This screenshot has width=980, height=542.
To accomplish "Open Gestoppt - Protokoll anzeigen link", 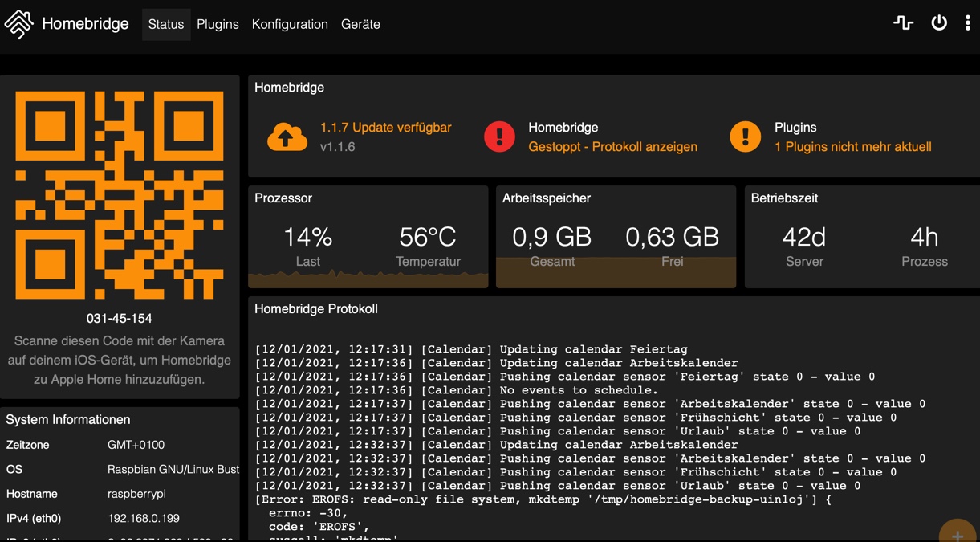I will coord(612,147).
